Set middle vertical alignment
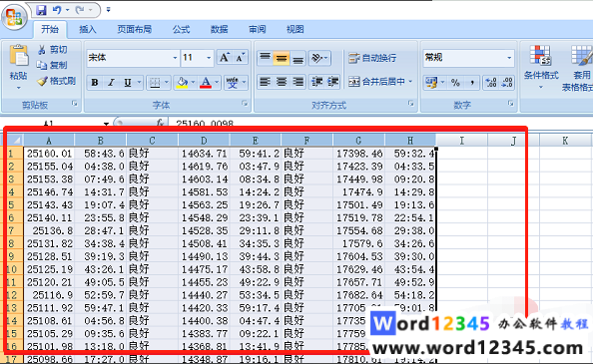Image resolution: width=593 pixels, height=364 pixels. point(282,58)
